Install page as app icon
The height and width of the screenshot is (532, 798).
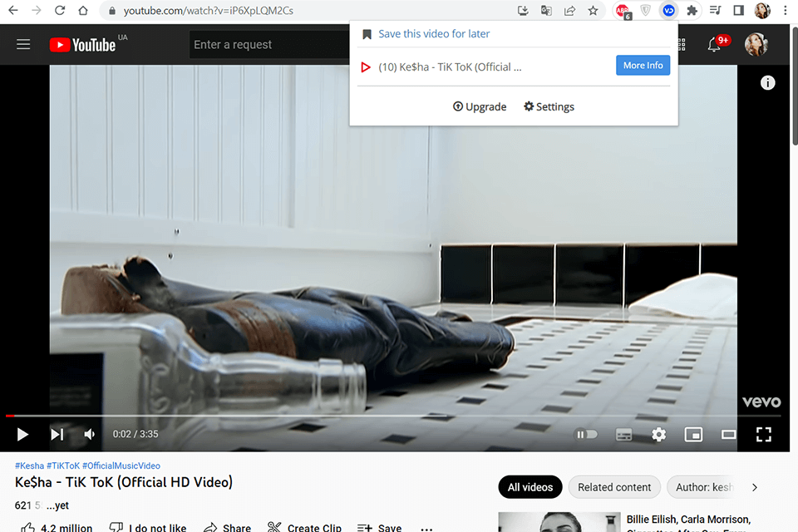523,10
